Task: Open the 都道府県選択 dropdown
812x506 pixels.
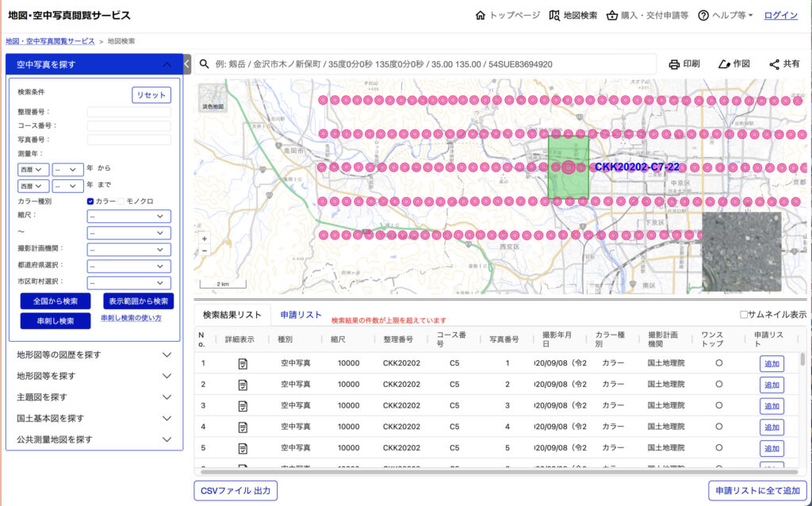Action: point(129,266)
